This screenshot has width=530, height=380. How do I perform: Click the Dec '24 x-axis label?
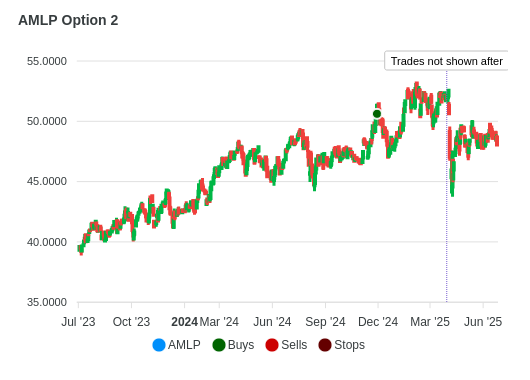tap(378, 322)
